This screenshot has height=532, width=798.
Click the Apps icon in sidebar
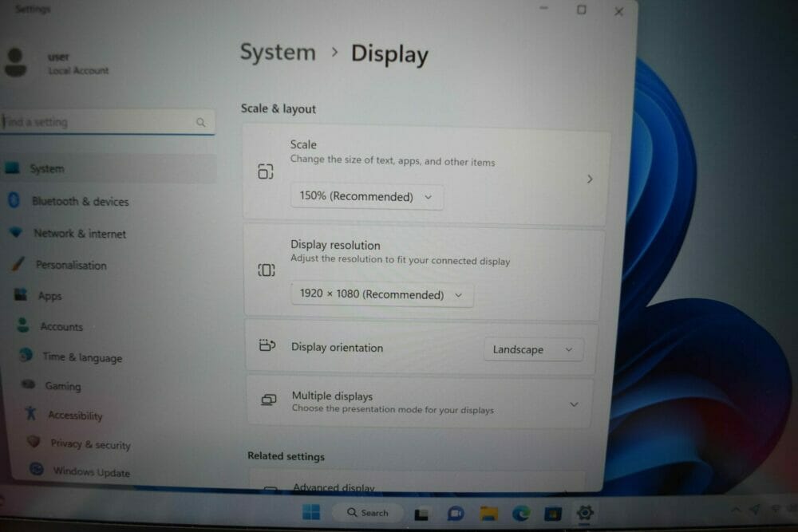(x=21, y=294)
